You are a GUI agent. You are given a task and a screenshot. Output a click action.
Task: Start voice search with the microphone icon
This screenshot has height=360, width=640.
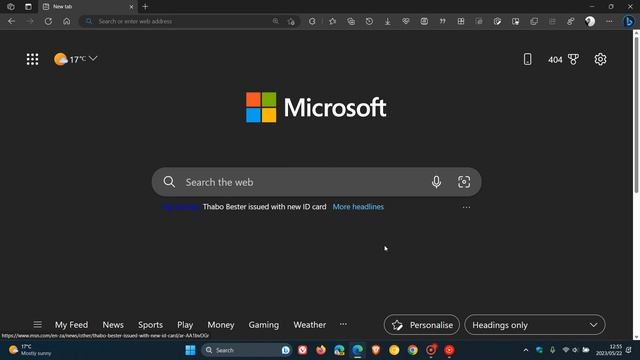[436, 182]
